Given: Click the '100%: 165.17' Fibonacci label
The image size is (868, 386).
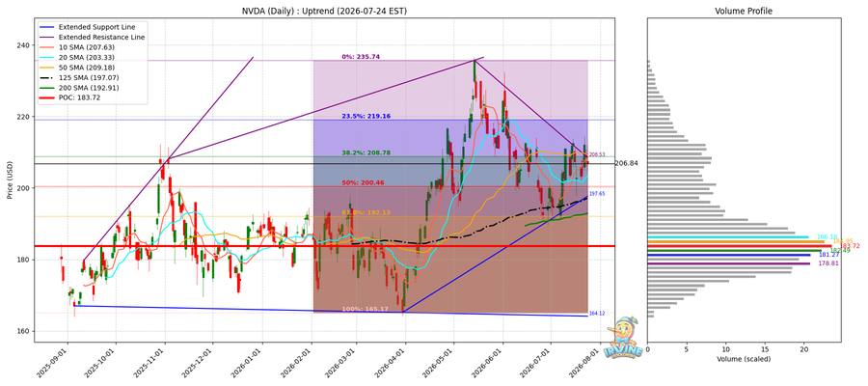Looking at the screenshot, I should (x=364, y=308).
